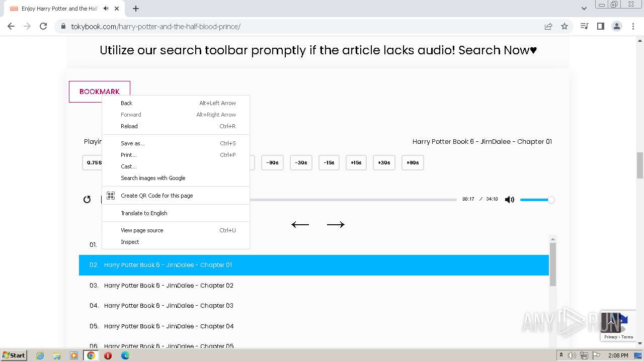Click the share page icon in address bar
This screenshot has height=362, width=644.
click(x=548, y=26)
